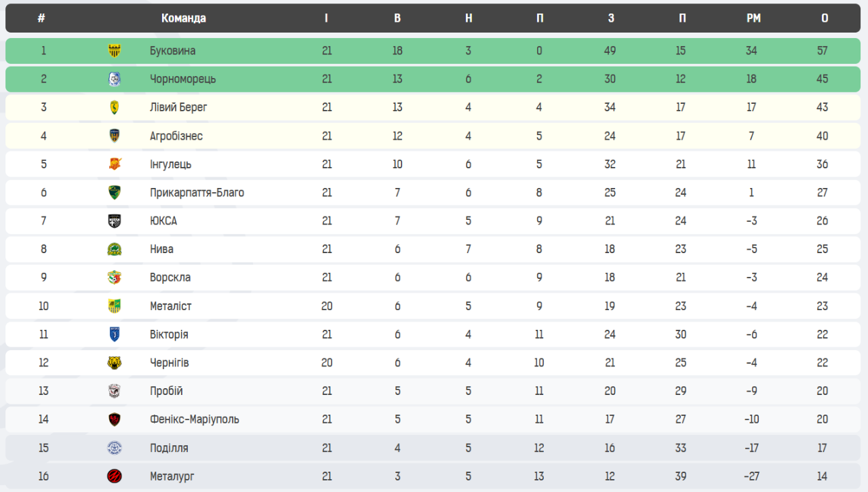This screenshot has height=492, width=868.
Task: Click the Нива team name link
Action: click(161, 249)
